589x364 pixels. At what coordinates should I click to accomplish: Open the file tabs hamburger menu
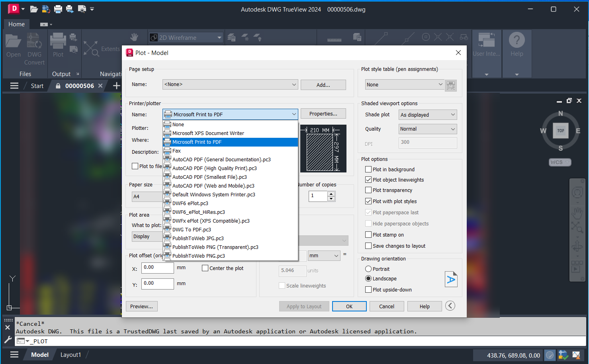[x=14, y=86]
